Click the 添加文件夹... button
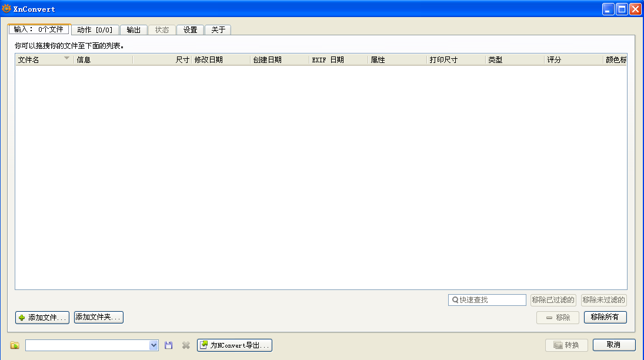Viewport: 644px width, 360px height. pyautogui.click(x=99, y=317)
